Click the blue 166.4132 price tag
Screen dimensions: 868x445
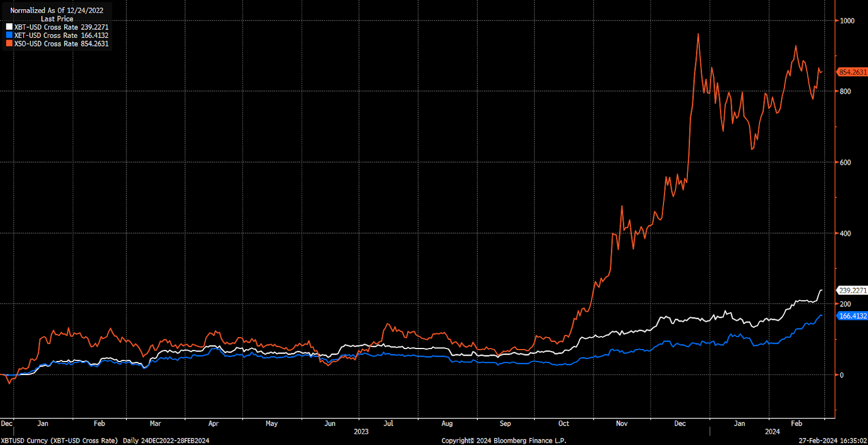(x=852, y=316)
